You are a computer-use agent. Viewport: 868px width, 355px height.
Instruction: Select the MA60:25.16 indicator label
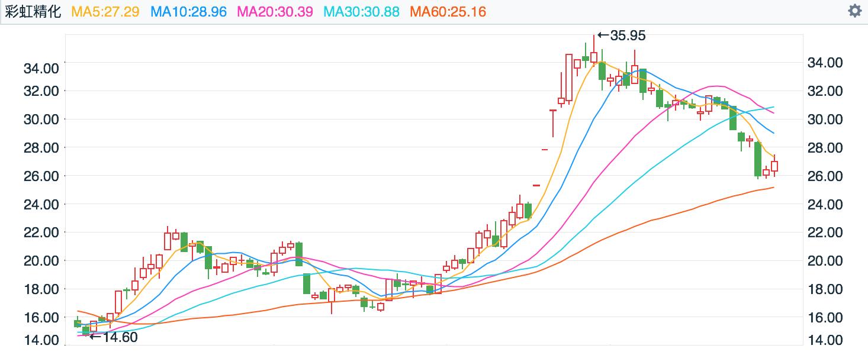448,11
